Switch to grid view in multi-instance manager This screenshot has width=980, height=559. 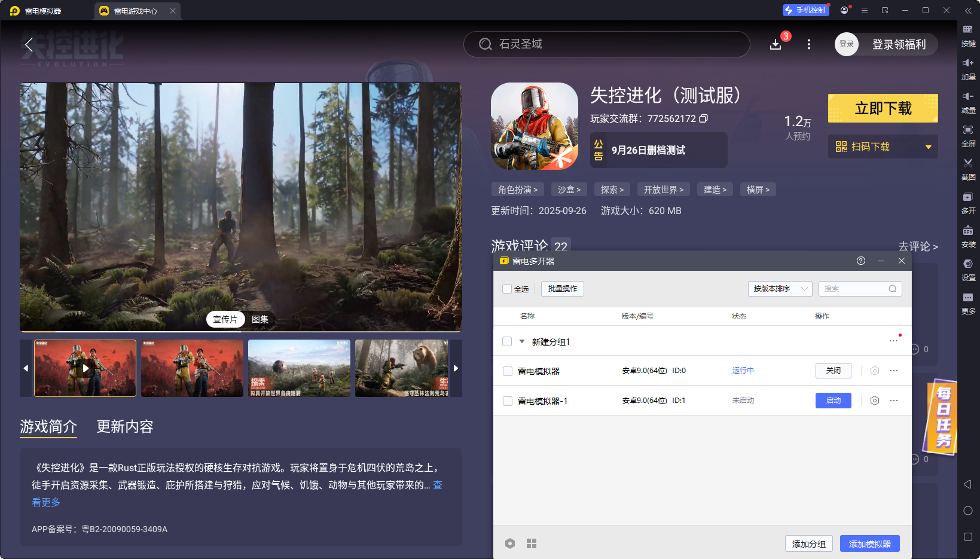click(532, 543)
